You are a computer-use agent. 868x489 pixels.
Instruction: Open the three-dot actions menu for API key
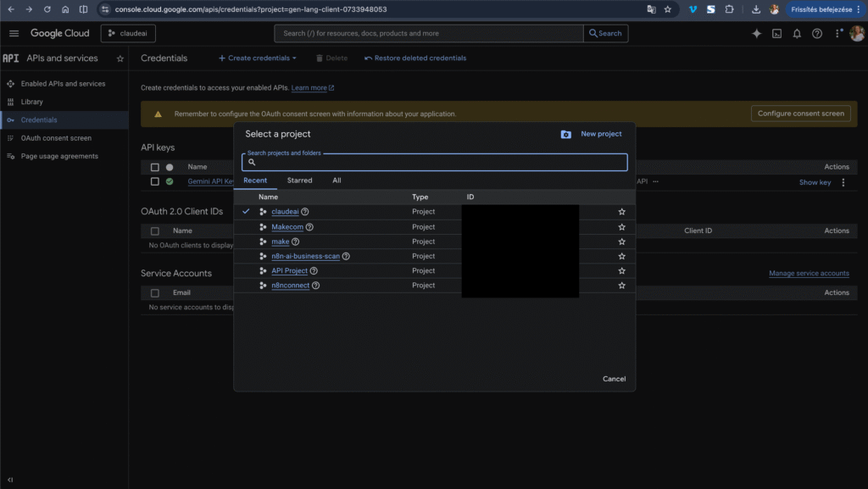(843, 182)
